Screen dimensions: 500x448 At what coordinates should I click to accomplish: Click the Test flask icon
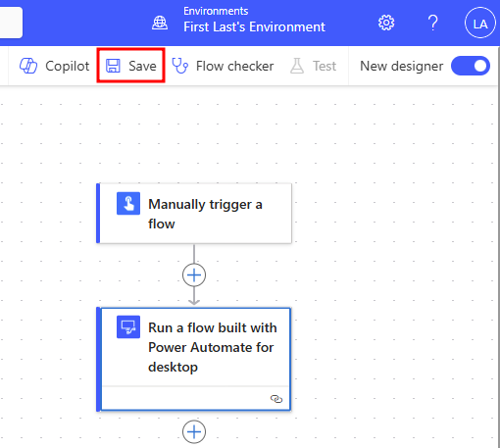click(x=297, y=66)
